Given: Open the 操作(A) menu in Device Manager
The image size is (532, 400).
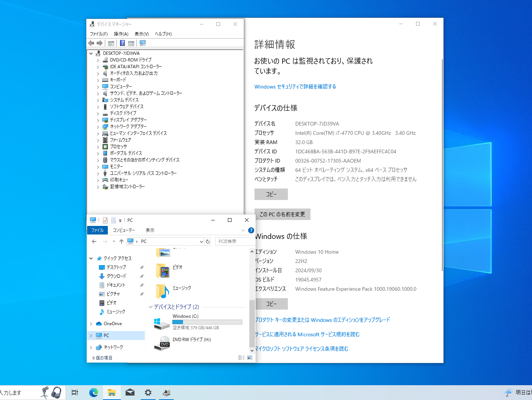Looking at the screenshot, I should (x=121, y=34).
